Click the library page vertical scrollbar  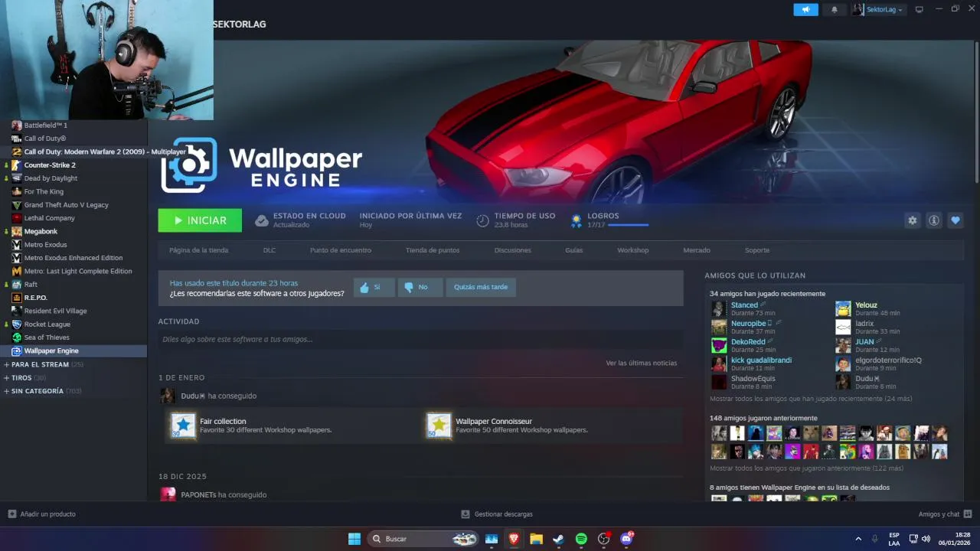[976, 111]
